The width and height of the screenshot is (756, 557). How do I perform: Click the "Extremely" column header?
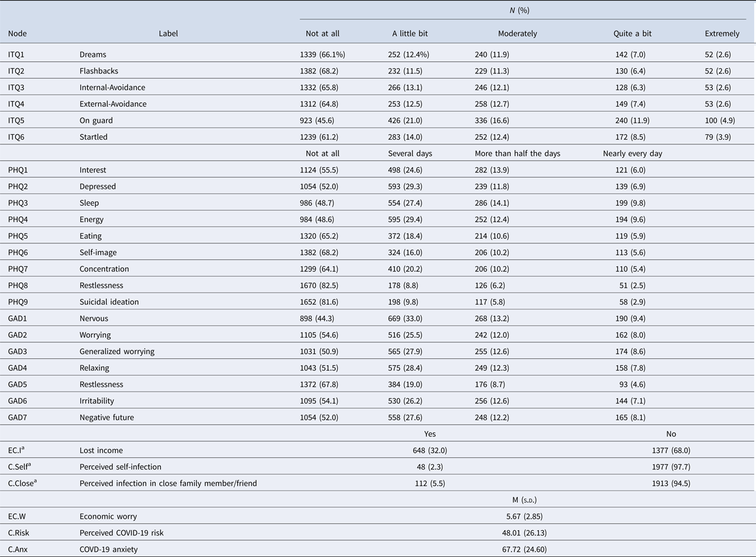722,34
